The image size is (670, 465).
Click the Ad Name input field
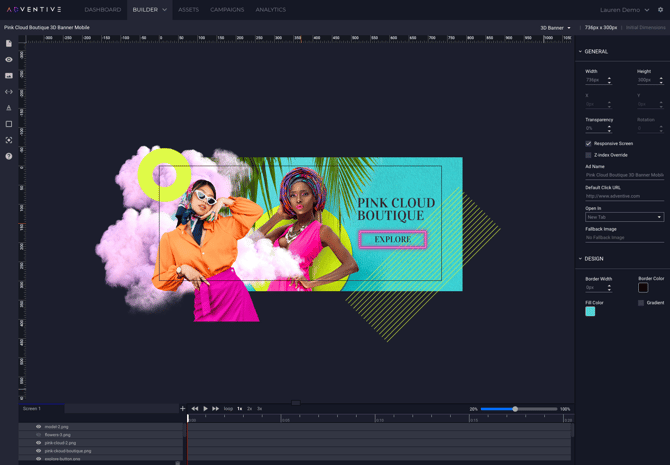click(x=624, y=175)
